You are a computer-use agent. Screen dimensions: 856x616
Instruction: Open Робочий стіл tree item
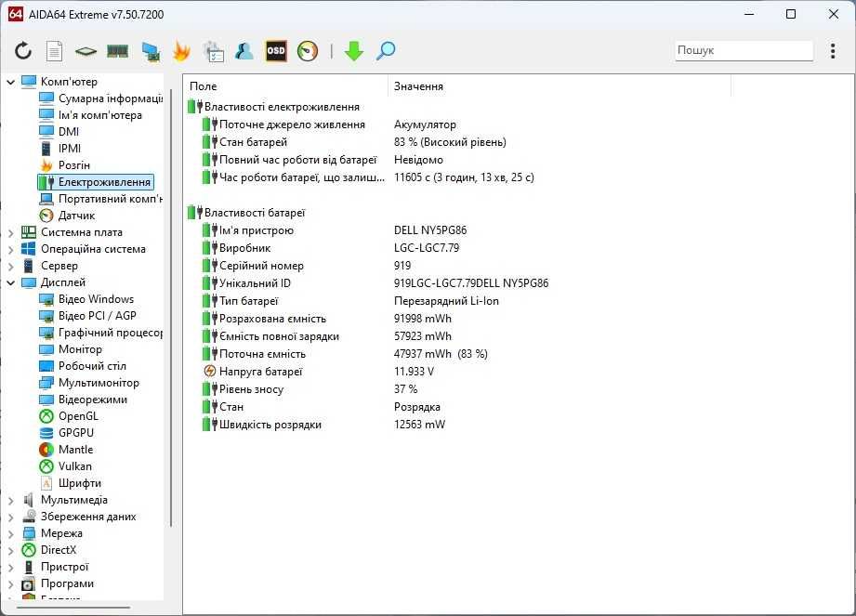[83, 366]
